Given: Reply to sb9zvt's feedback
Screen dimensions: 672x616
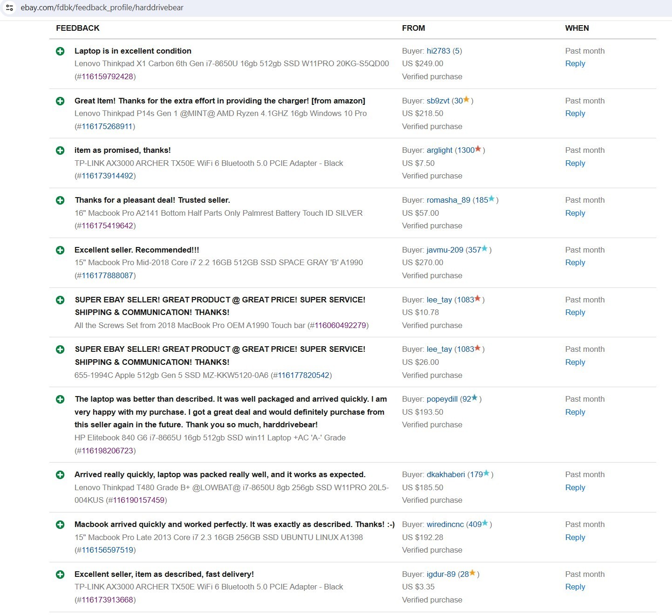Looking at the screenshot, I should click(x=575, y=114).
